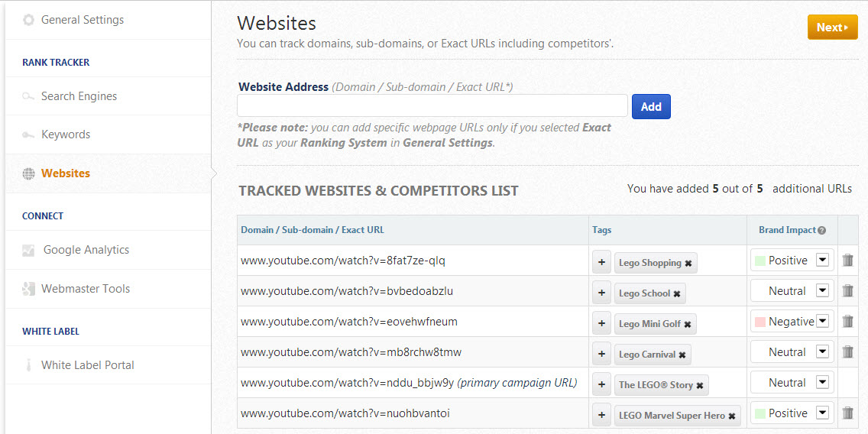Viewport: 868px width, 434px height.
Task: Click the primary campaign URL nddu_bbjw9y
Action: 409,383
